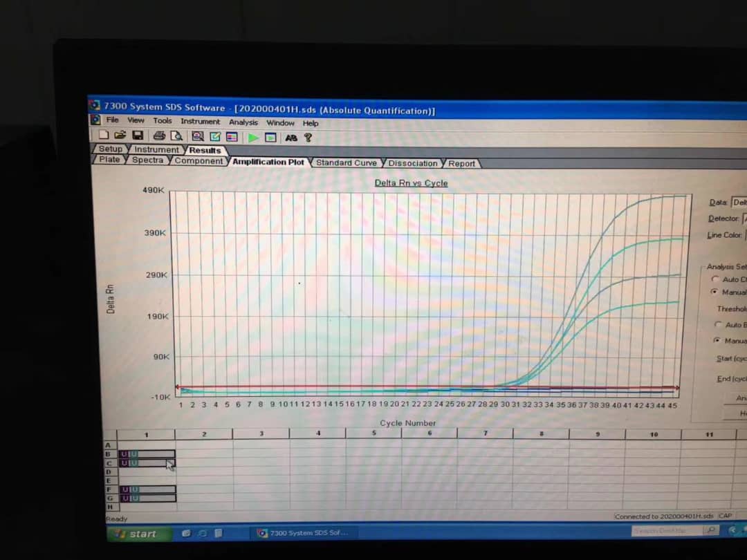Viewport: 747px width, 560px height.
Task: Open the Analysis menu
Action: (243, 122)
